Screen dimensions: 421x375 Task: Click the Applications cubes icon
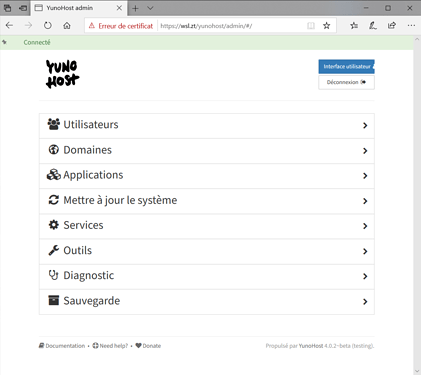pyautogui.click(x=53, y=174)
